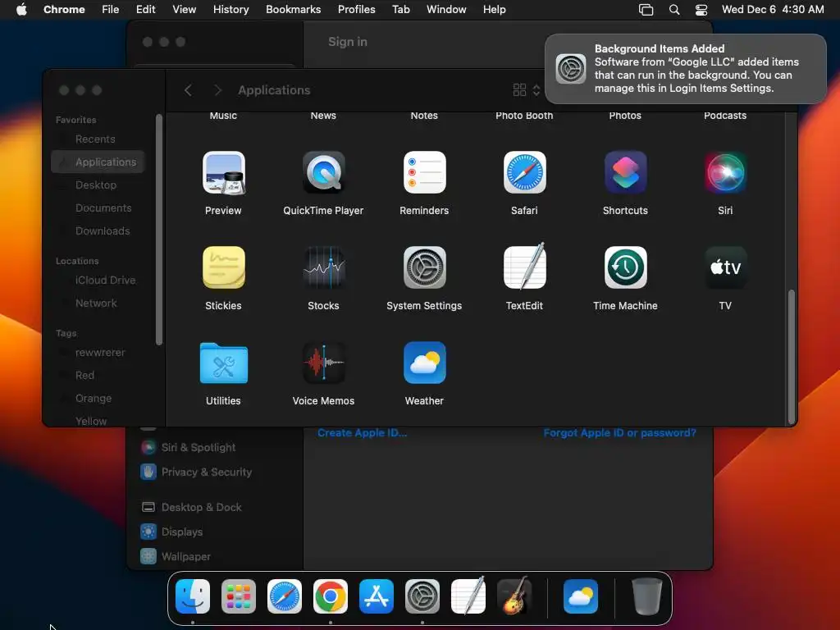Viewport: 840px width, 630px height.
Task: Open the Help menu
Action: tap(494, 10)
